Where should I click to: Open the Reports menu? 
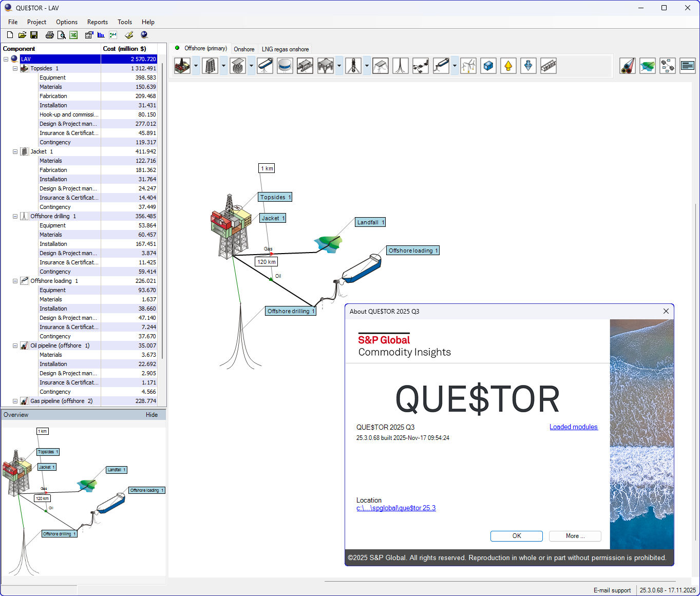tap(97, 22)
